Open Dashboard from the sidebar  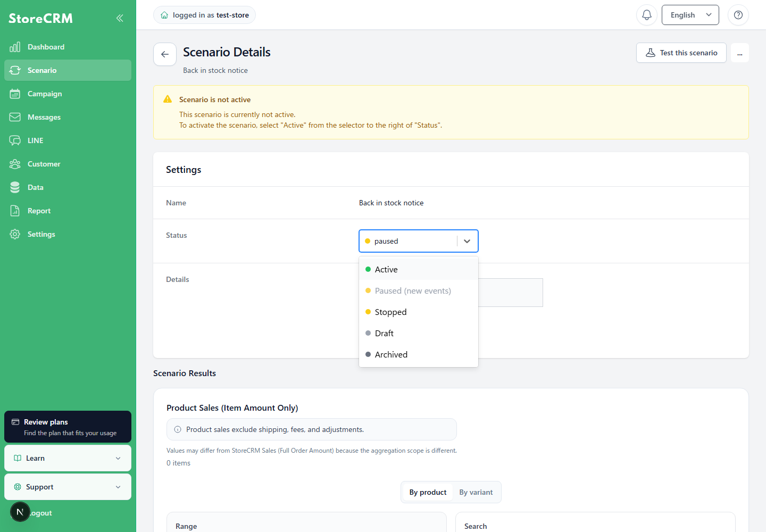pyautogui.click(x=68, y=47)
